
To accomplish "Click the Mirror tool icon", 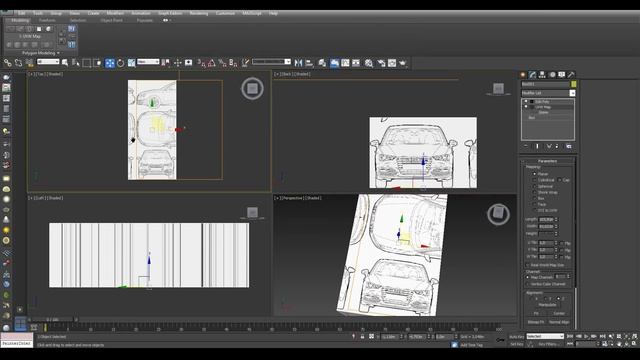I will pos(298,63).
